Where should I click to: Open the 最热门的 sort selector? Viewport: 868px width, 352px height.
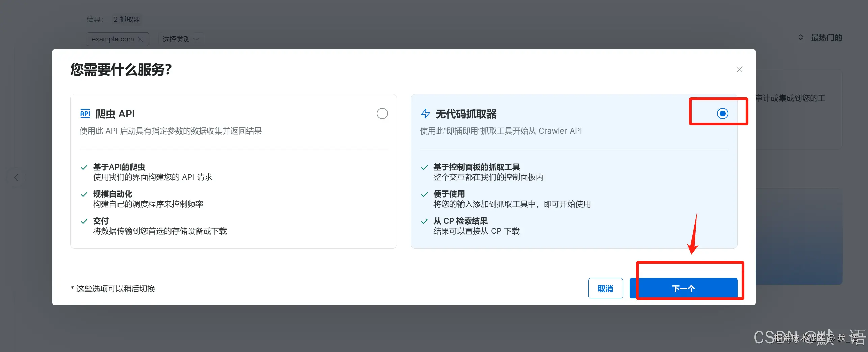point(826,37)
